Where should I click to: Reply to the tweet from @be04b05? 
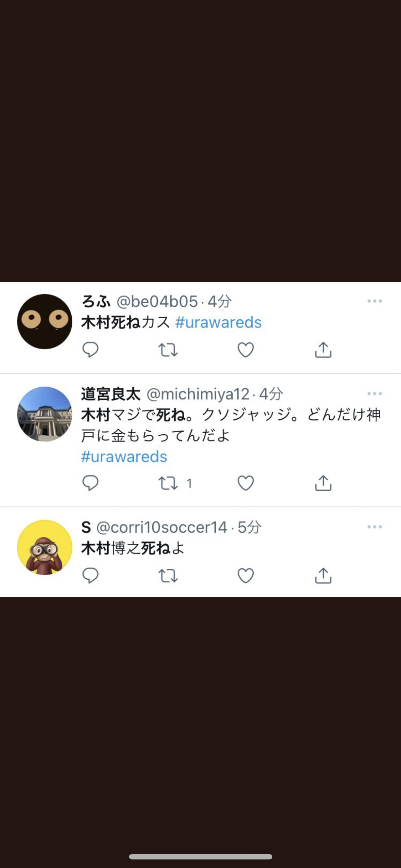click(x=90, y=350)
